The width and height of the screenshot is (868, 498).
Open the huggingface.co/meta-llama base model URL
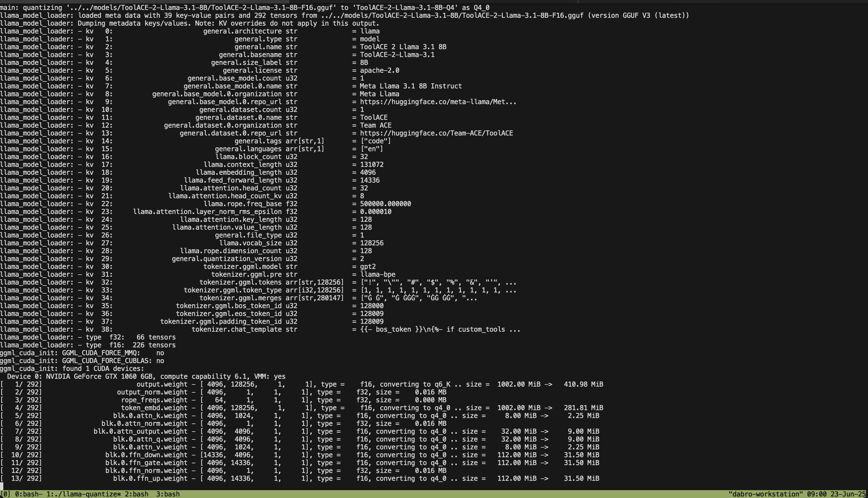(438, 102)
